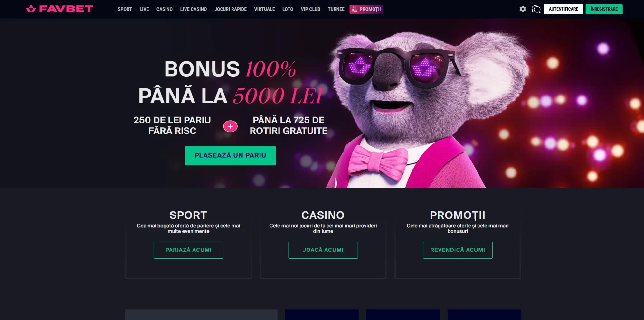Click the pink plus icon in the banner

pos(230,126)
